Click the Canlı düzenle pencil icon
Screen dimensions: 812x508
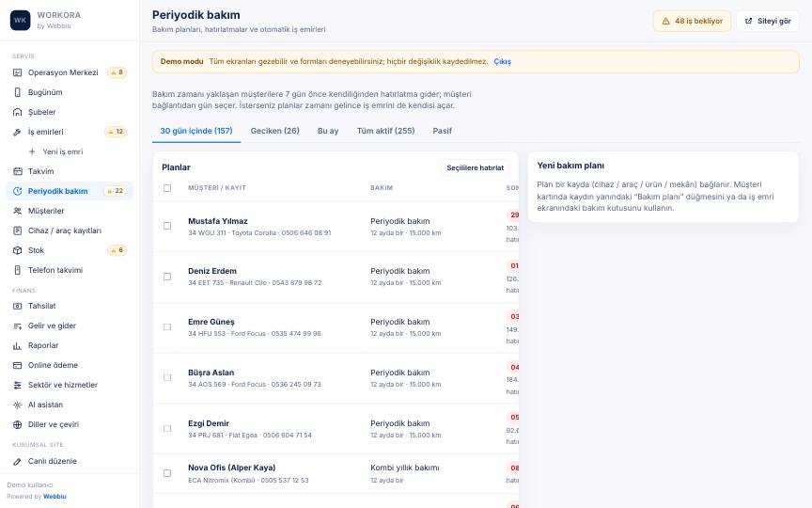coord(17,461)
